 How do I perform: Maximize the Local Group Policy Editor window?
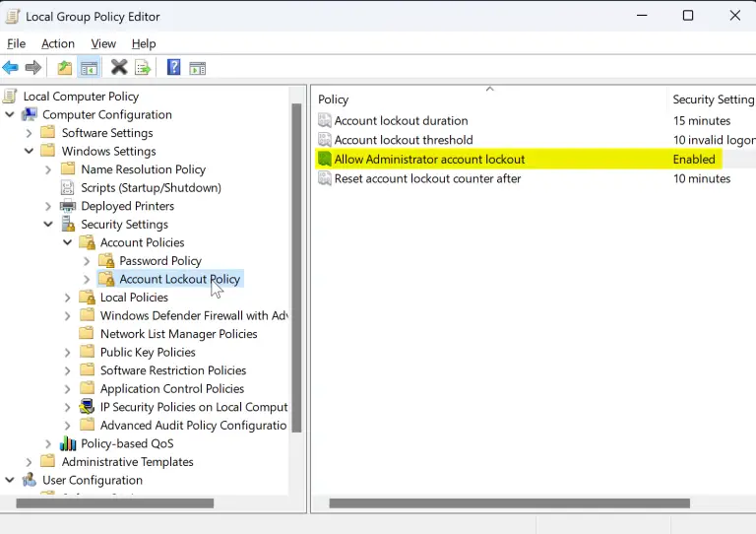tap(688, 16)
